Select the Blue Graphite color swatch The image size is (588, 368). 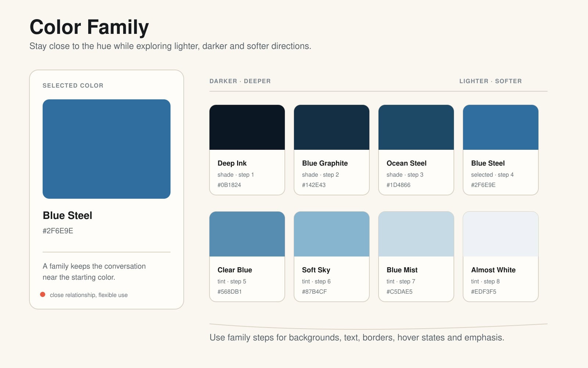pyautogui.click(x=331, y=127)
